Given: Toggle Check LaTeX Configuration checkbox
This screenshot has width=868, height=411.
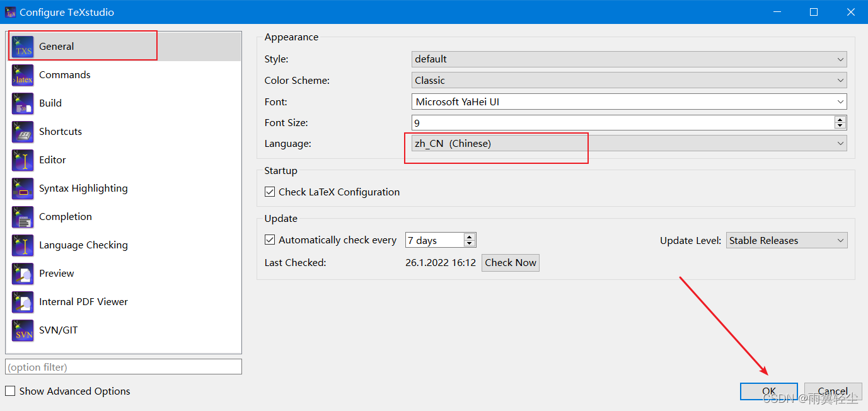Looking at the screenshot, I should click(x=270, y=192).
